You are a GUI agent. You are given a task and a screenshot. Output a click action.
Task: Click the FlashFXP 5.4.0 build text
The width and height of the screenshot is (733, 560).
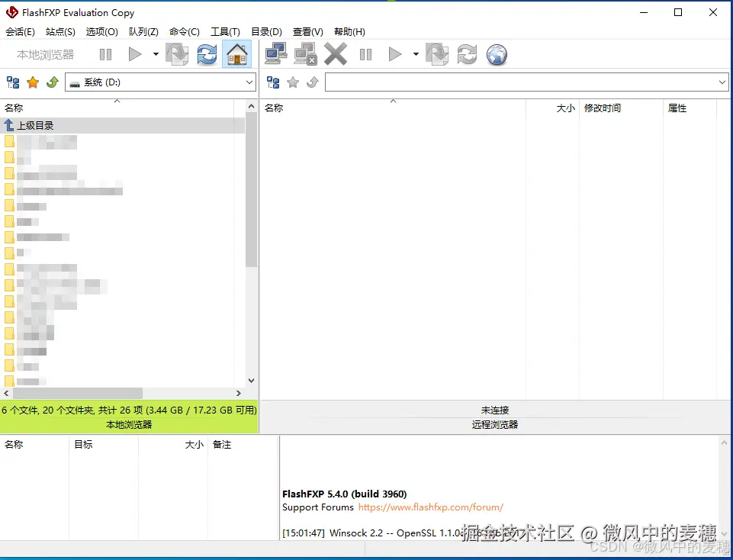coord(345,494)
